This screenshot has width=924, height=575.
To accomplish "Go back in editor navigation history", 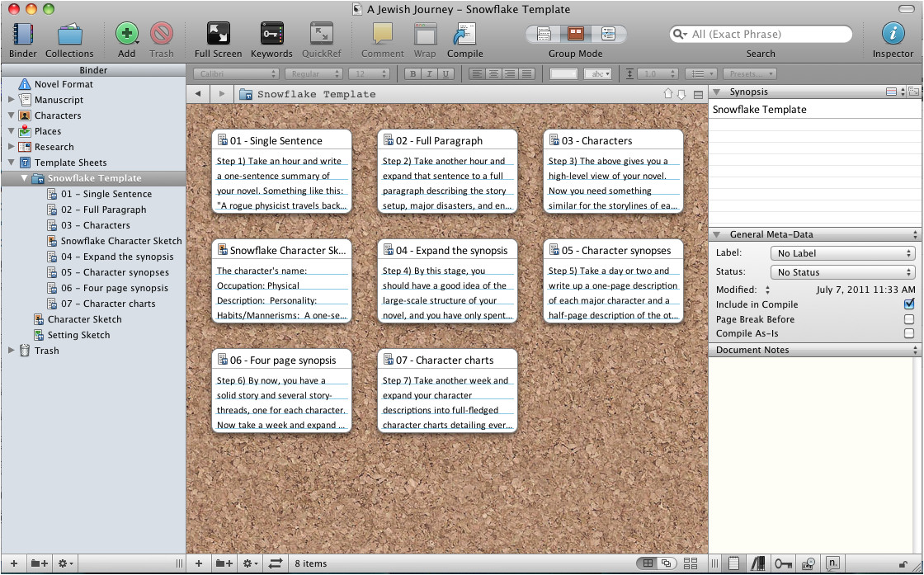I will point(198,94).
